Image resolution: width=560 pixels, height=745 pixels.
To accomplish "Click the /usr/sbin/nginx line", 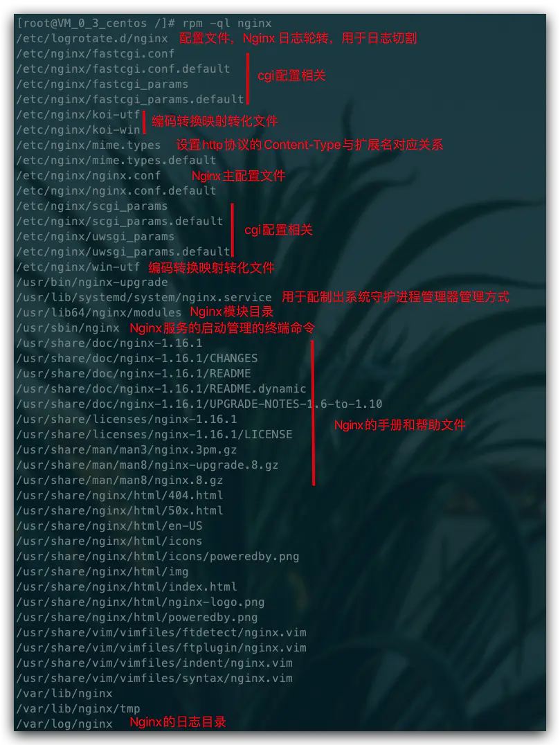I will pos(68,327).
